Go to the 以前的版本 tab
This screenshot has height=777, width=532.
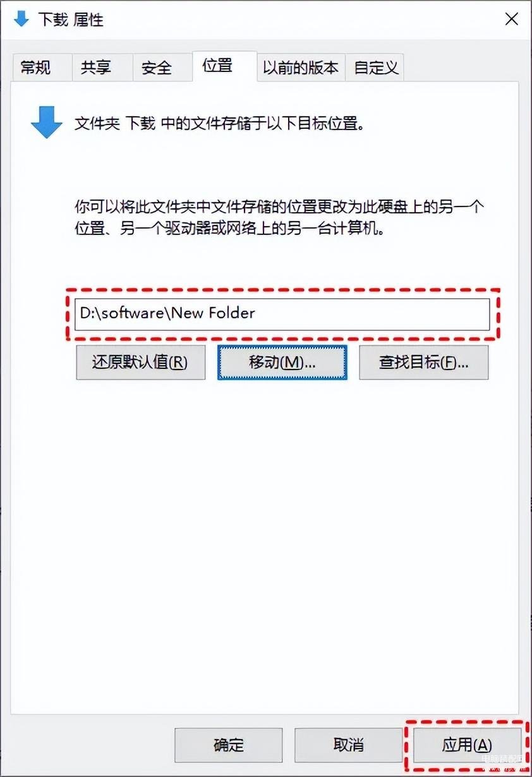(x=301, y=68)
